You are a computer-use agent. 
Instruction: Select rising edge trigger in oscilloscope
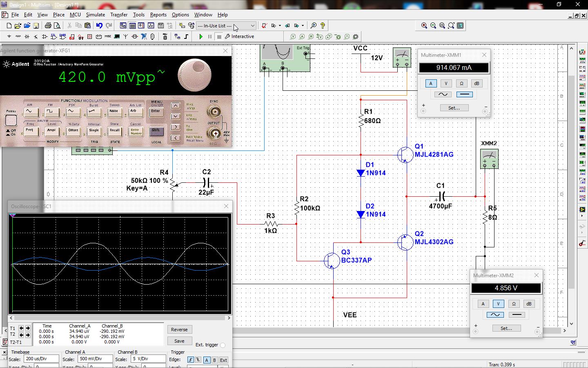tap(190, 360)
